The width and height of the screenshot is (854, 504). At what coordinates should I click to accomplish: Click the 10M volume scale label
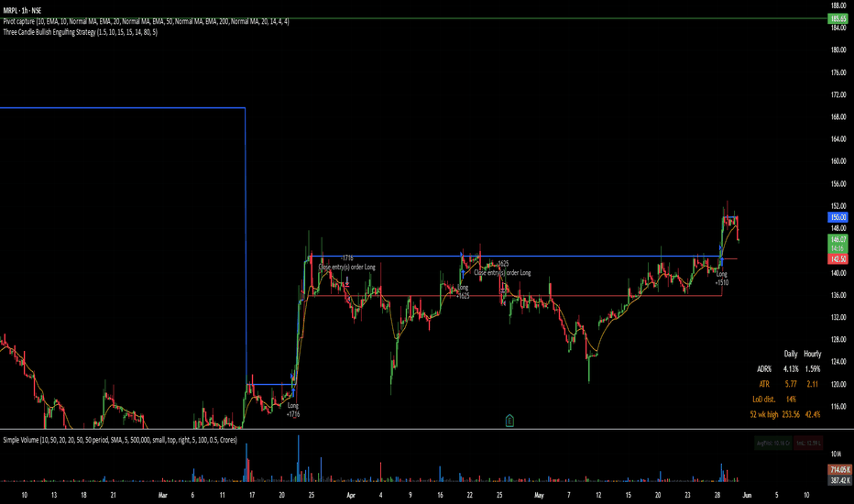(x=836, y=454)
